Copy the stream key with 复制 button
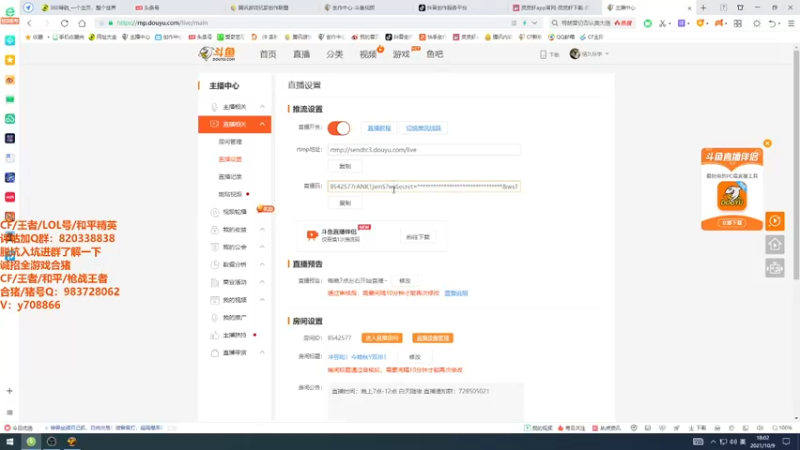800x450 pixels. pos(345,203)
